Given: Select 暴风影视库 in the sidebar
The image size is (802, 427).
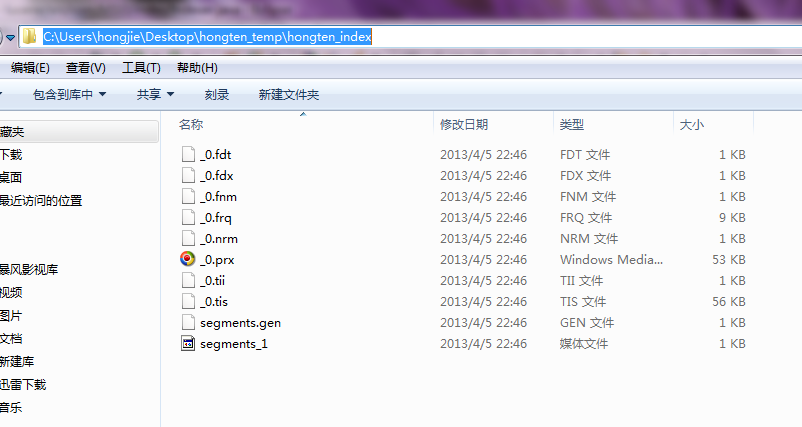Looking at the screenshot, I should 29,269.
